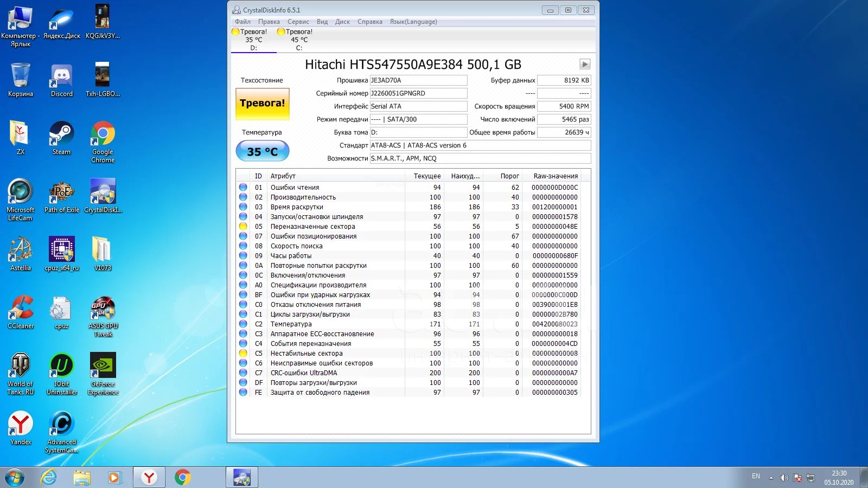The width and height of the screenshot is (868, 488).
Task: Click the Raw-значения column header
Action: click(x=551, y=176)
